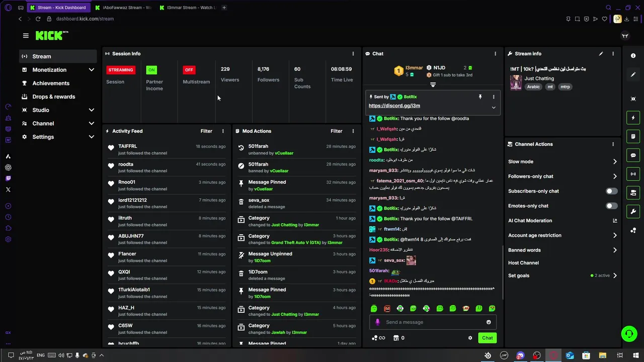Click the Send a message field

pos(433,322)
